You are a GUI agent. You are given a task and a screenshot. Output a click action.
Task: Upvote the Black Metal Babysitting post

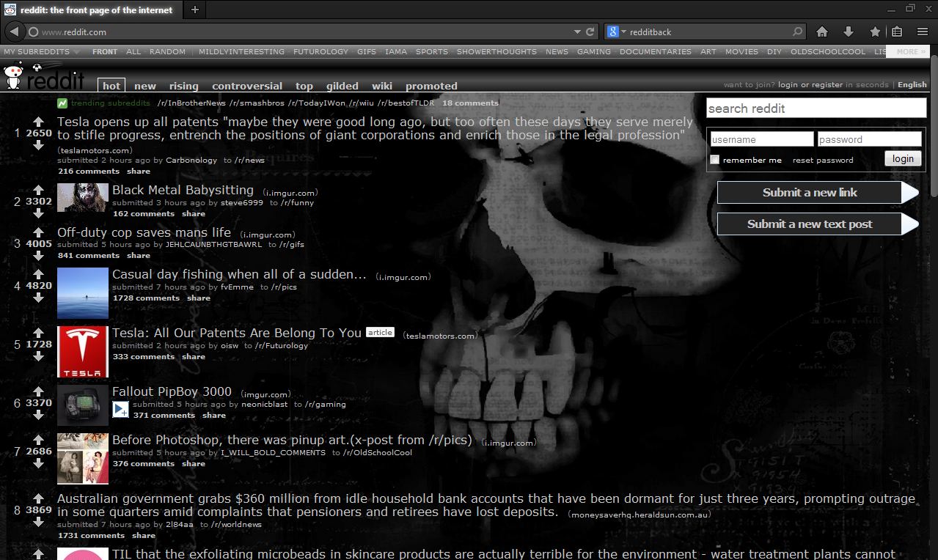tap(38, 190)
